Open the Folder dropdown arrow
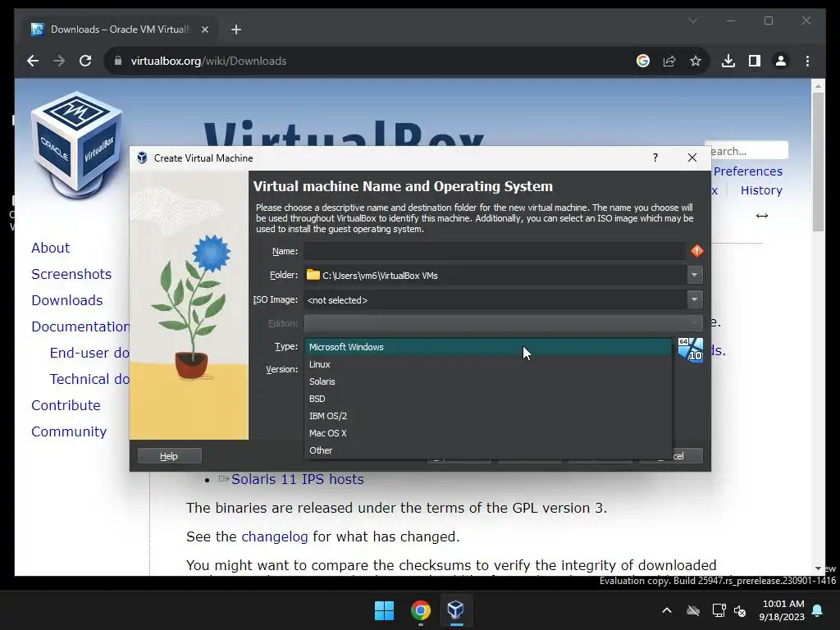The height and width of the screenshot is (630, 840). (x=694, y=276)
